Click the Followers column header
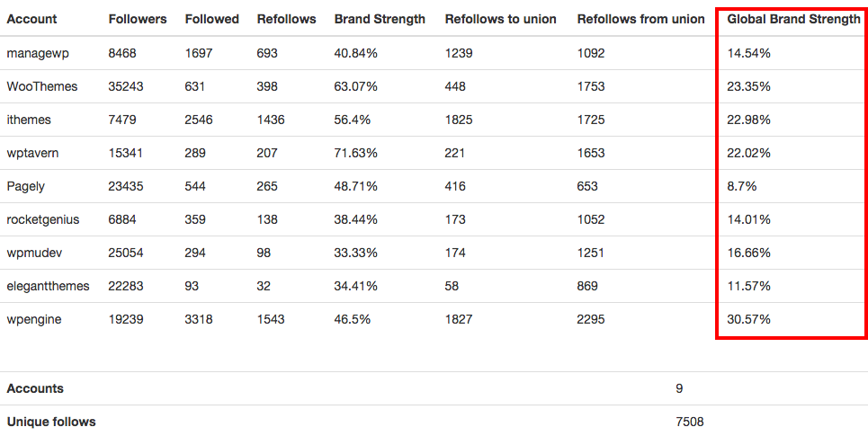 point(136,19)
